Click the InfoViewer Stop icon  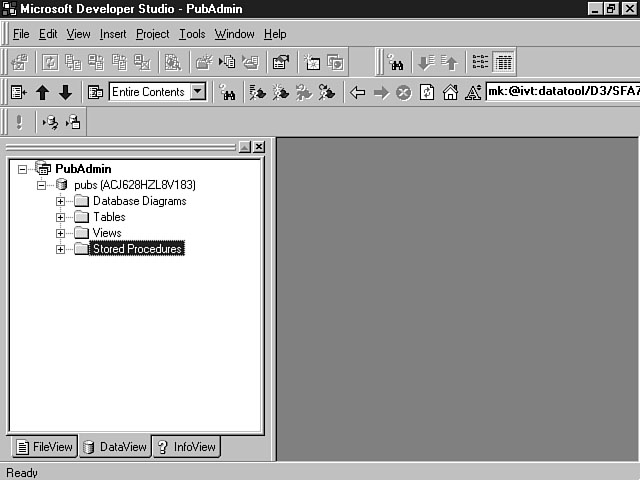(x=404, y=92)
